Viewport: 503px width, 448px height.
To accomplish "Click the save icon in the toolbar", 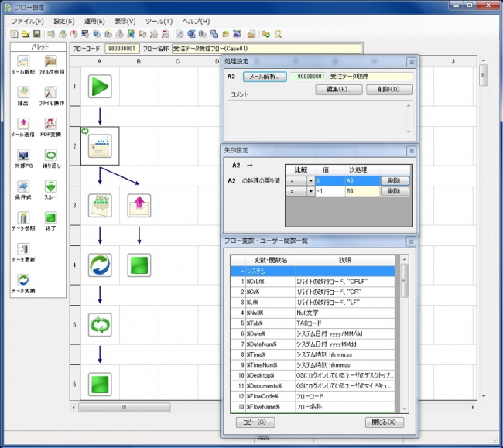I will (x=36, y=34).
